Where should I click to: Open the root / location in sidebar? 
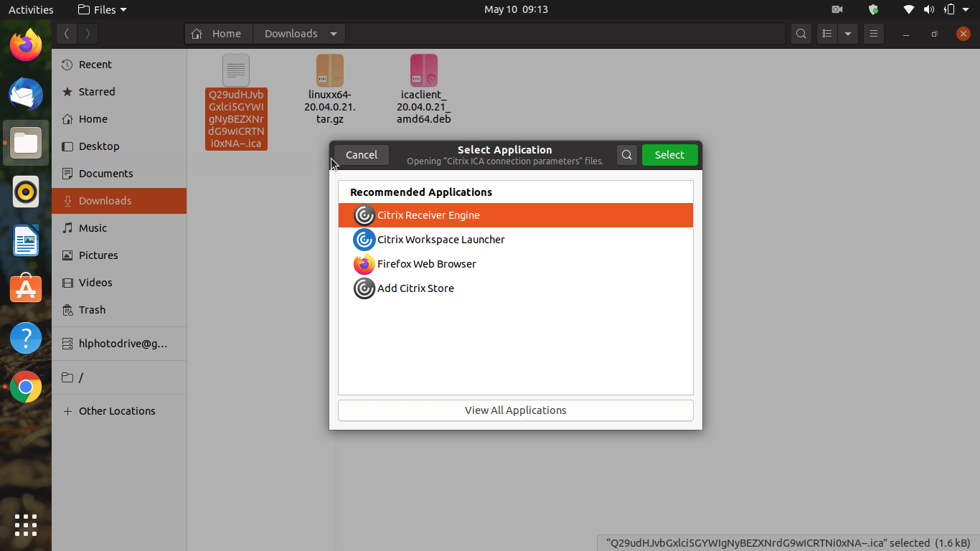[119, 377]
